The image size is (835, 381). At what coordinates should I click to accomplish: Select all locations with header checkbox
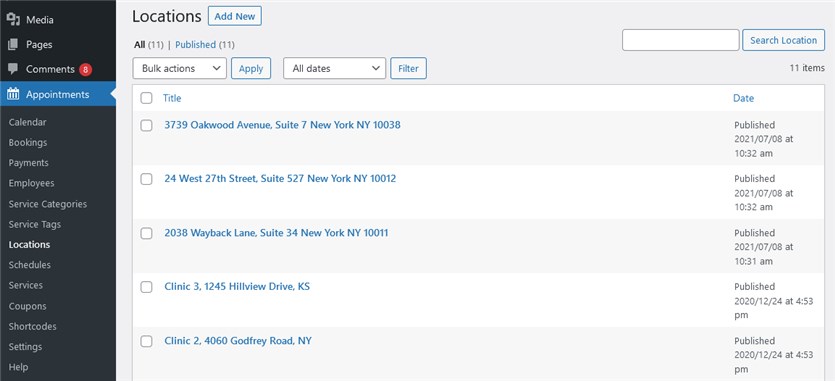click(x=146, y=98)
